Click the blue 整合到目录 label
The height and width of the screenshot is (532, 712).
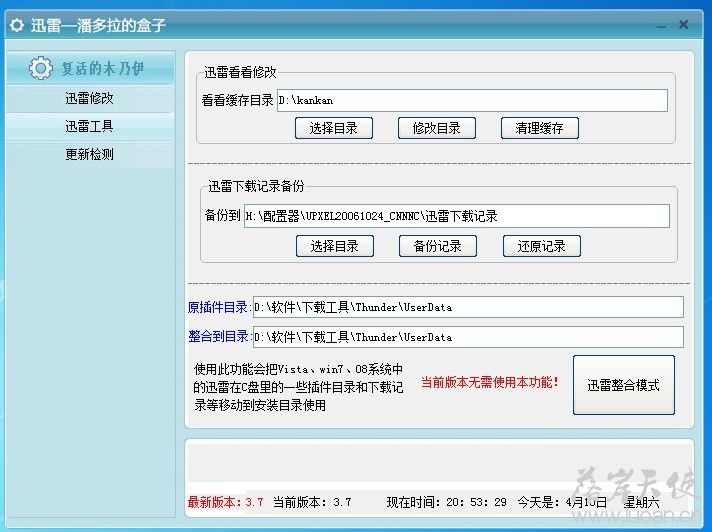[218, 337]
